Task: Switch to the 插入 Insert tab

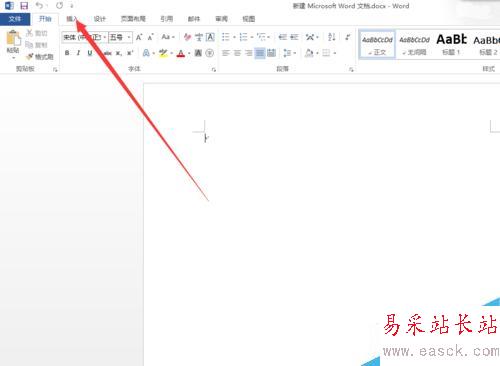Action: [x=72, y=19]
